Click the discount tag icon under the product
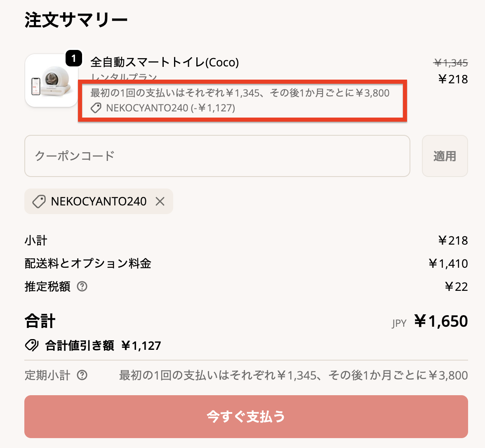 [x=96, y=108]
